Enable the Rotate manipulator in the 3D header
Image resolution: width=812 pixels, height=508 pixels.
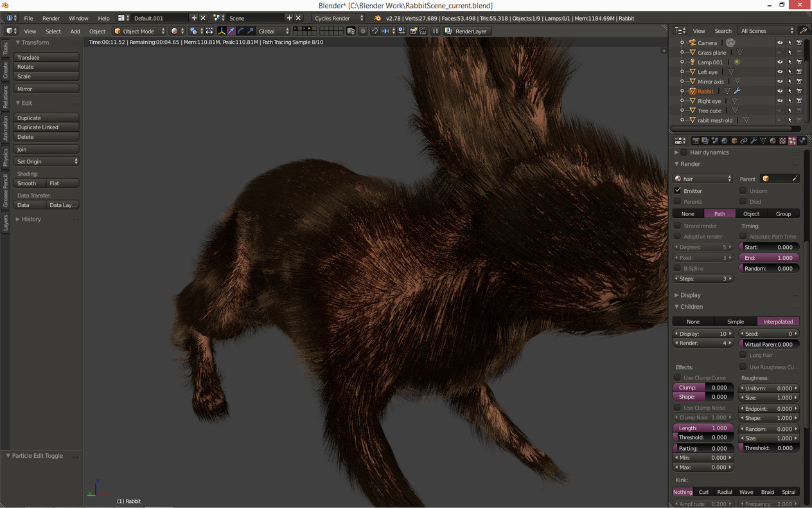tap(241, 31)
